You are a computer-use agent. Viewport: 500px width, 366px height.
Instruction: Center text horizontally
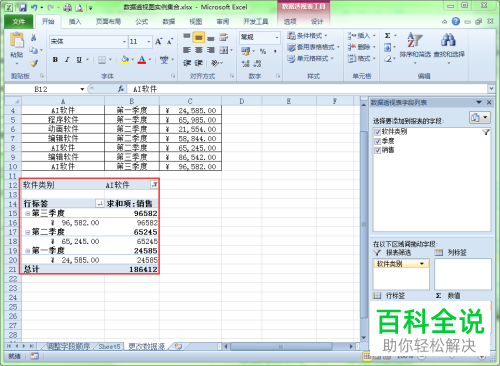(x=199, y=50)
